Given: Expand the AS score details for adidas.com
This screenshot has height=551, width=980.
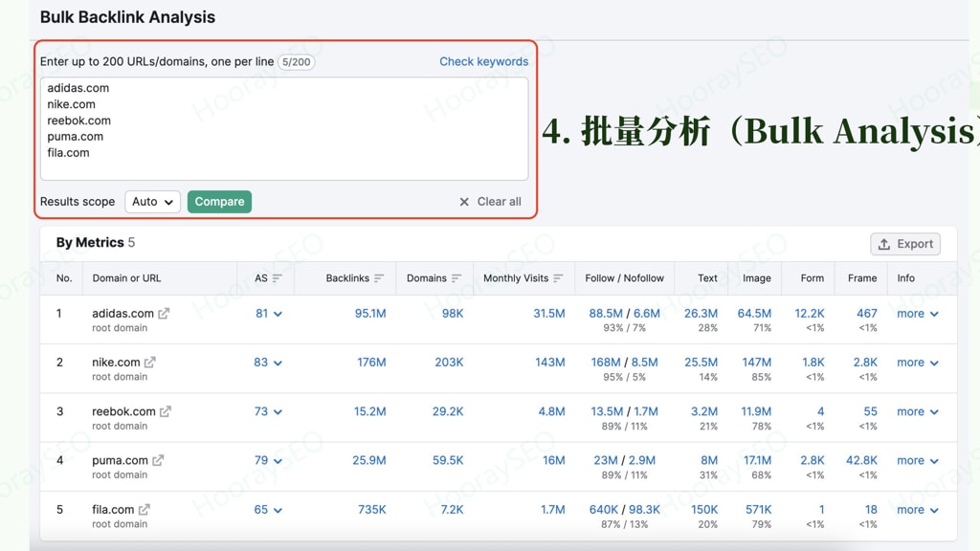Looking at the screenshot, I should tap(278, 313).
